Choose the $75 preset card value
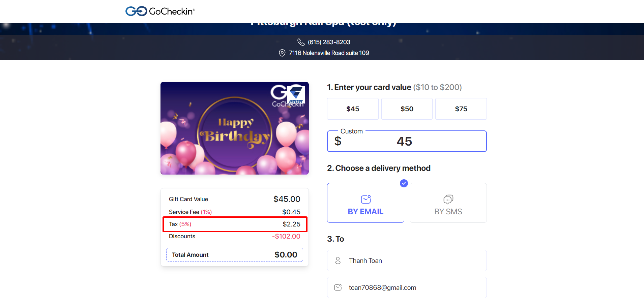Image resolution: width=644 pixels, height=306 pixels. tap(461, 109)
